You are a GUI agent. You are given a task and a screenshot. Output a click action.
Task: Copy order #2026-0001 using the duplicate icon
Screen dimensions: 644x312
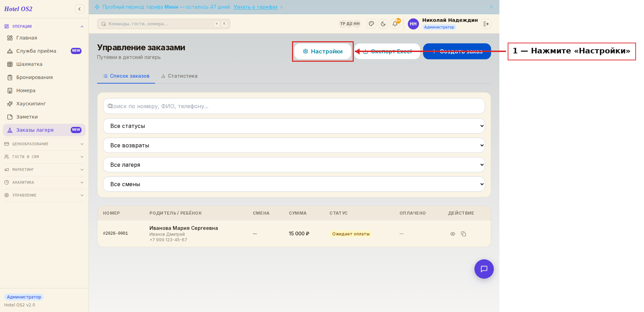tap(463, 234)
